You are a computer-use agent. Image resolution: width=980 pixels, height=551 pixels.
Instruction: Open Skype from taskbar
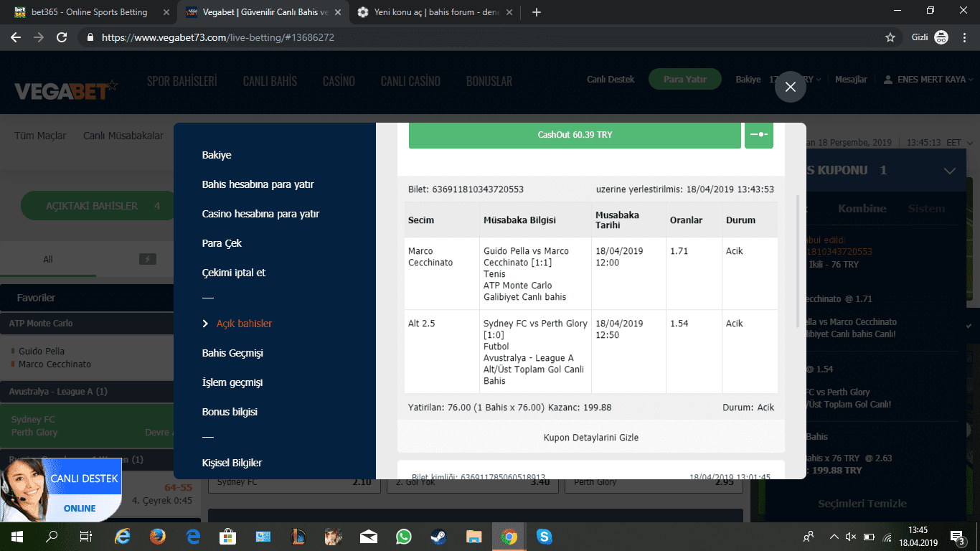click(x=545, y=536)
